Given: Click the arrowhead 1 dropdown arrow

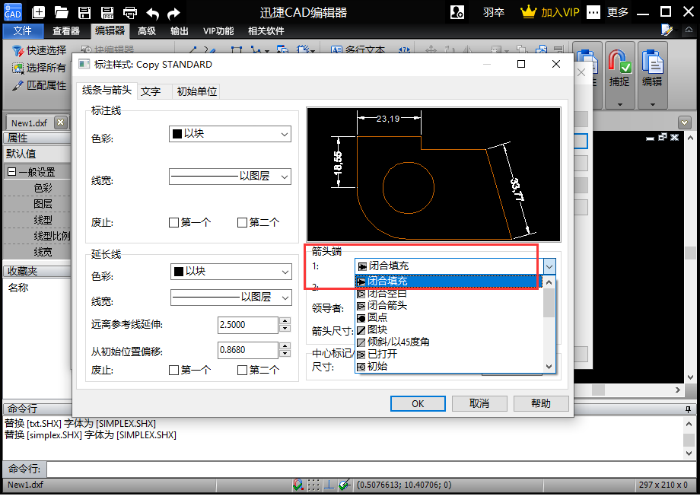Looking at the screenshot, I should point(549,266).
